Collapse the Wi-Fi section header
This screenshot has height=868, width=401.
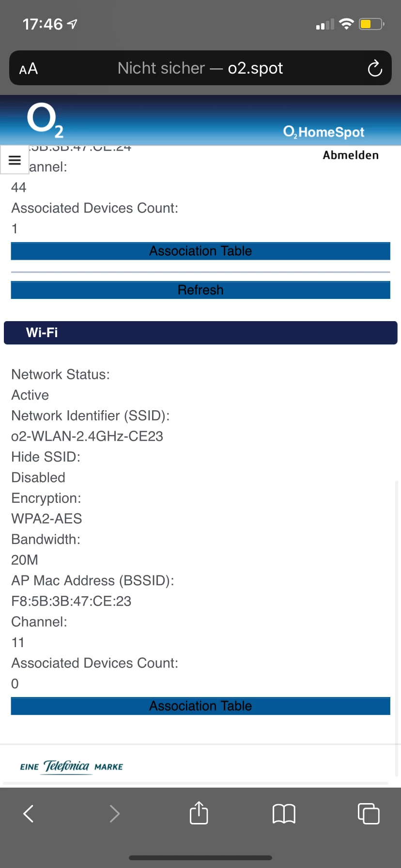click(x=200, y=332)
